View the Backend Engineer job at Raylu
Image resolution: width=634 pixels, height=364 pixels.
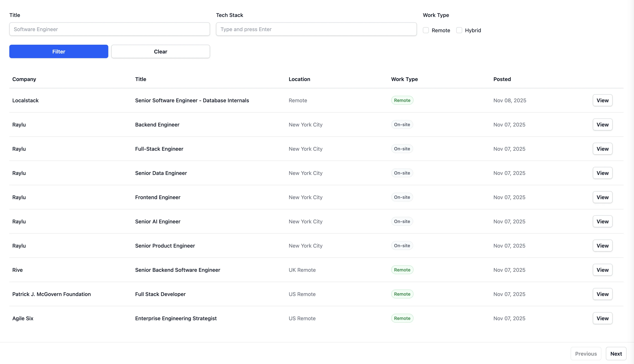(602, 124)
